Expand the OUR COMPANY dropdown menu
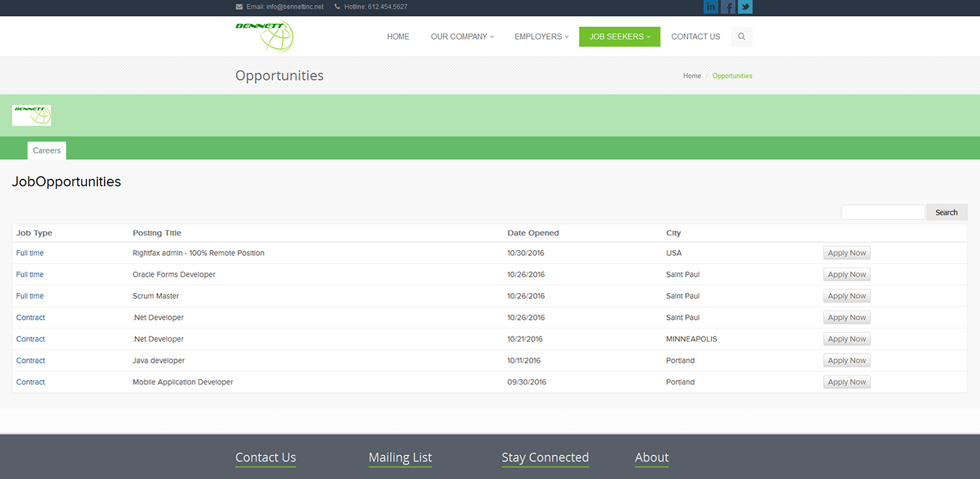 462,36
